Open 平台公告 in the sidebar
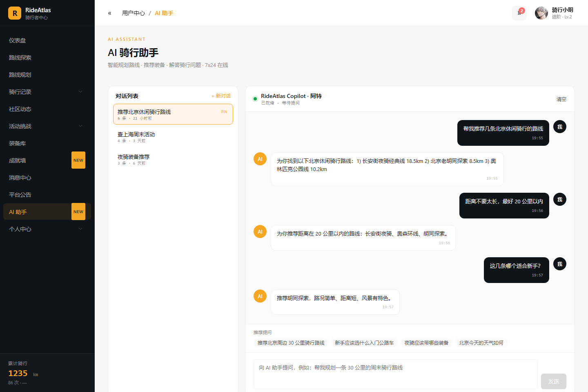The width and height of the screenshot is (588, 392). [x=47, y=195]
